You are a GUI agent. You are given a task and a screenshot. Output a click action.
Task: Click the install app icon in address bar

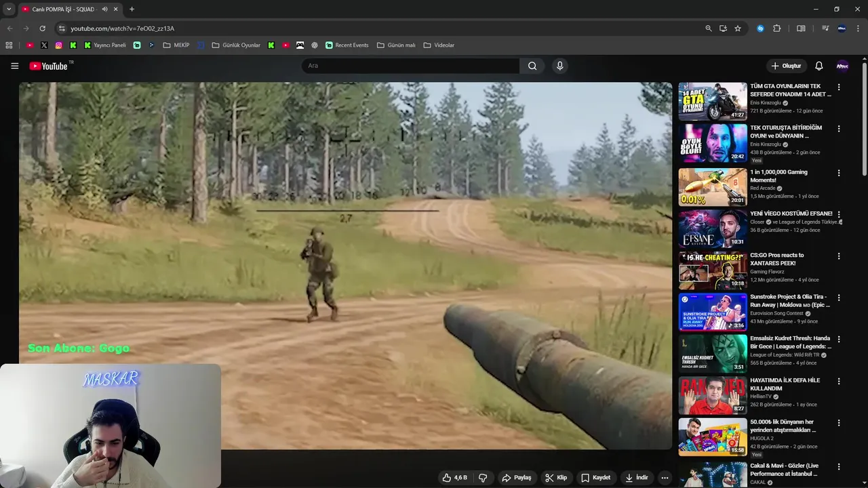723,28
